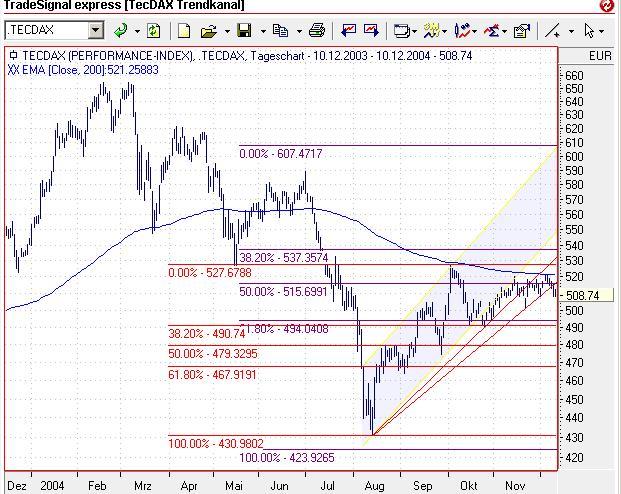
Task: Click the Nov label on time axis
Action: (x=515, y=486)
